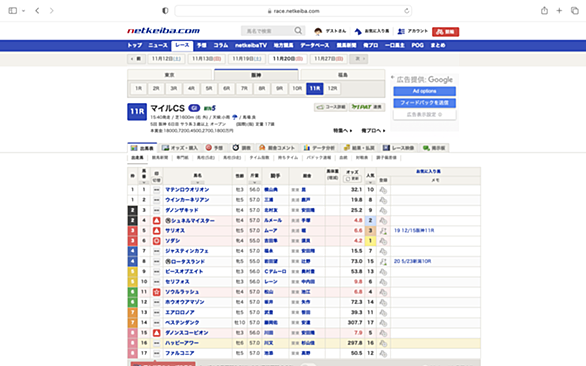Click the IPAT link button
The image size is (586, 366).
[367, 107]
